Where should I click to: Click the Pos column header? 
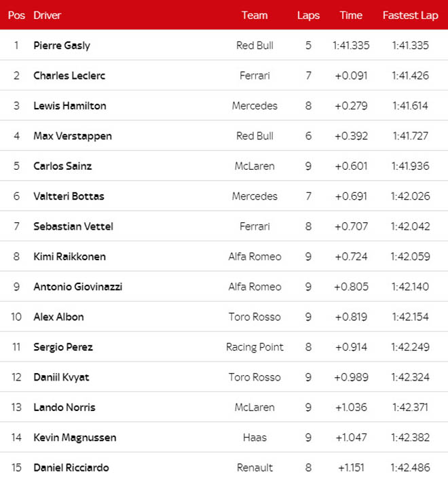tap(16, 15)
